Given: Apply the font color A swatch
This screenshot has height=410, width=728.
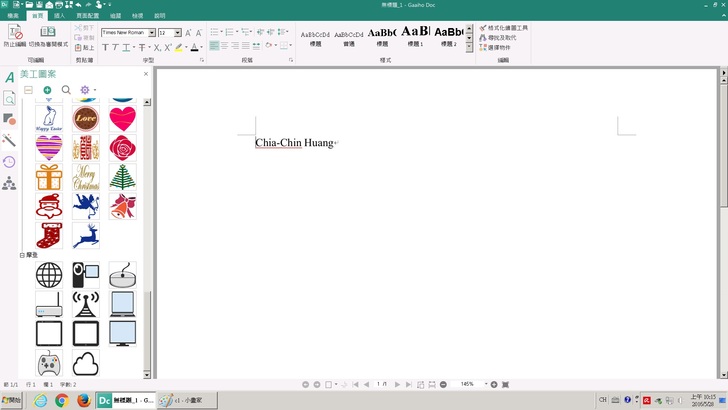Looking at the screenshot, I should [x=195, y=47].
